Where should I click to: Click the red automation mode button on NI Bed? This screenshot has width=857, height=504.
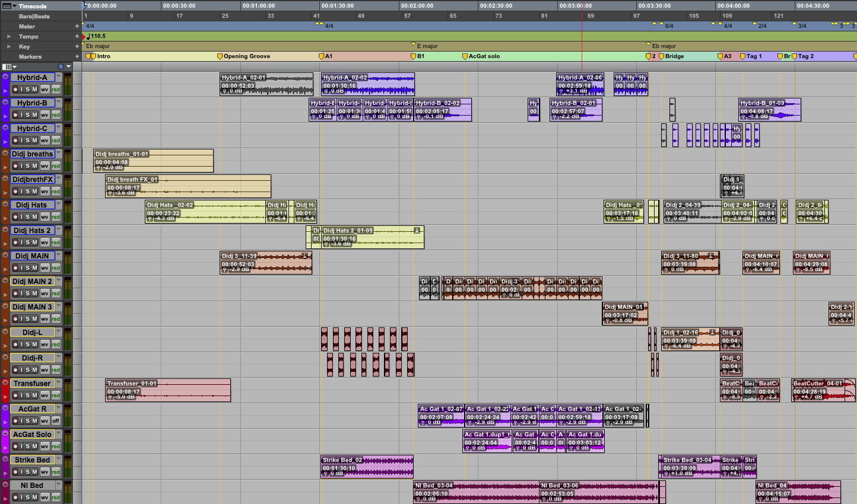(56, 497)
